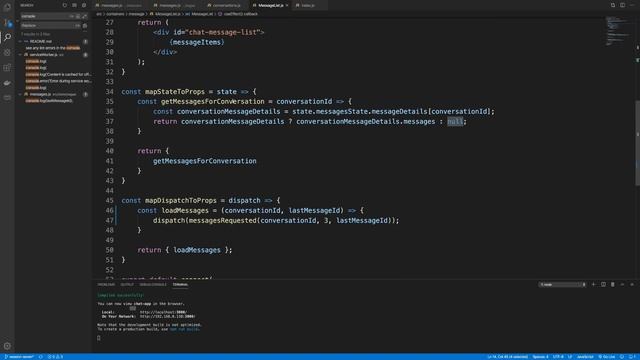
Task: Open the terminal selector dropdown
Action: tap(563, 284)
